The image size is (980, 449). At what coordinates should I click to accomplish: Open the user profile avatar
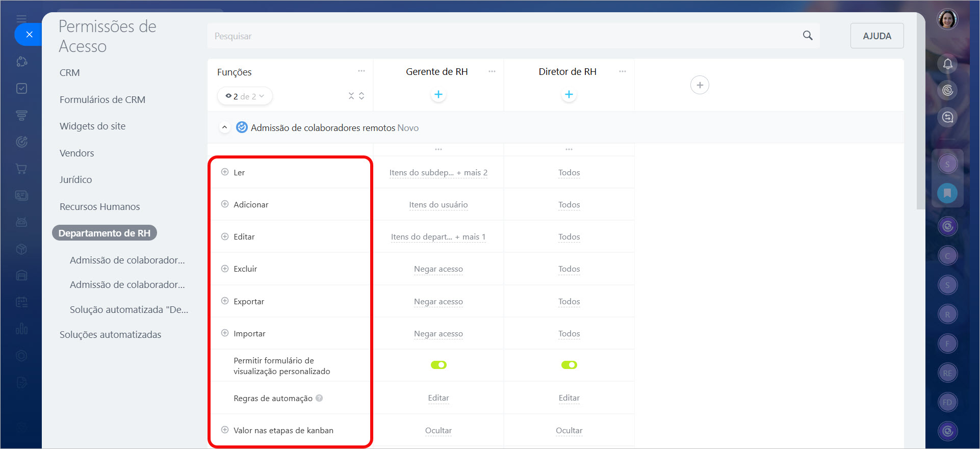(947, 19)
